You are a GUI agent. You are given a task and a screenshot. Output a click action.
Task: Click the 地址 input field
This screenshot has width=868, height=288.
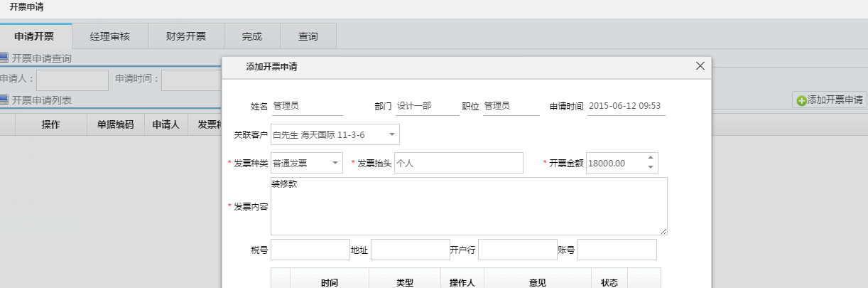(410, 250)
